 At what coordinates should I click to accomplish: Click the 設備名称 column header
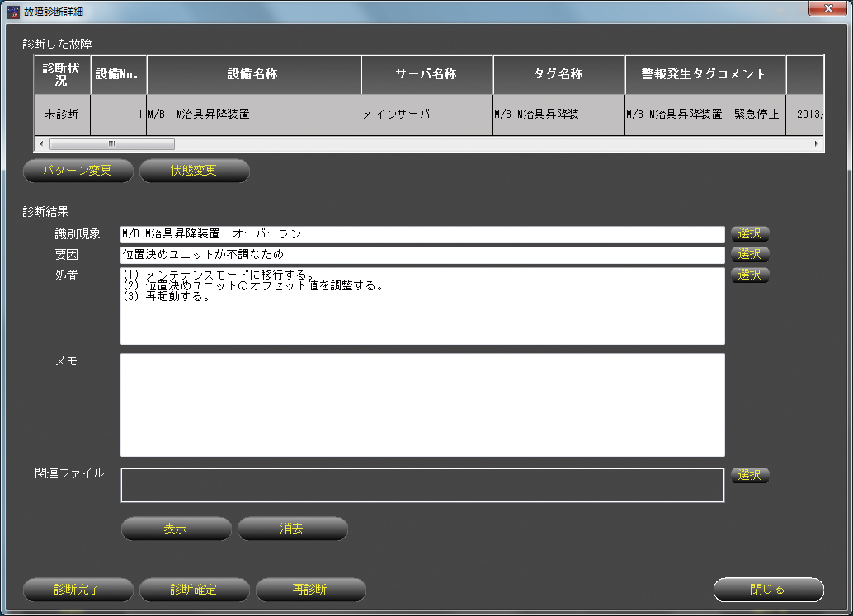(x=253, y=74)
